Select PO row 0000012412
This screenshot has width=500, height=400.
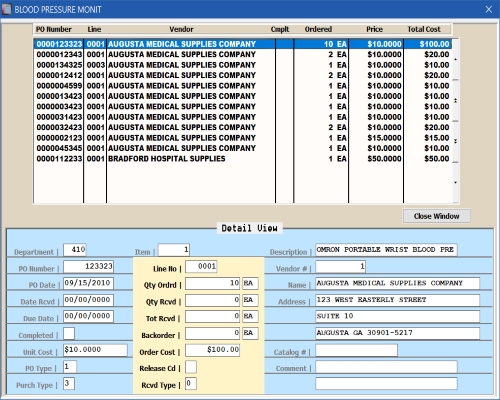click(243, 75)
